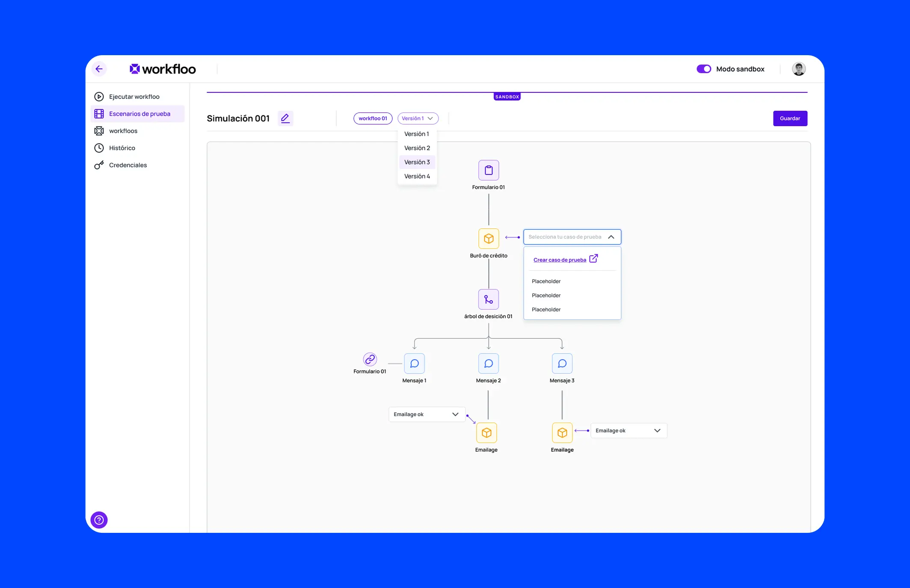Choose Versión 4 from version list
910x588 pixels.
pyautogui.click(x=417, y=176)
